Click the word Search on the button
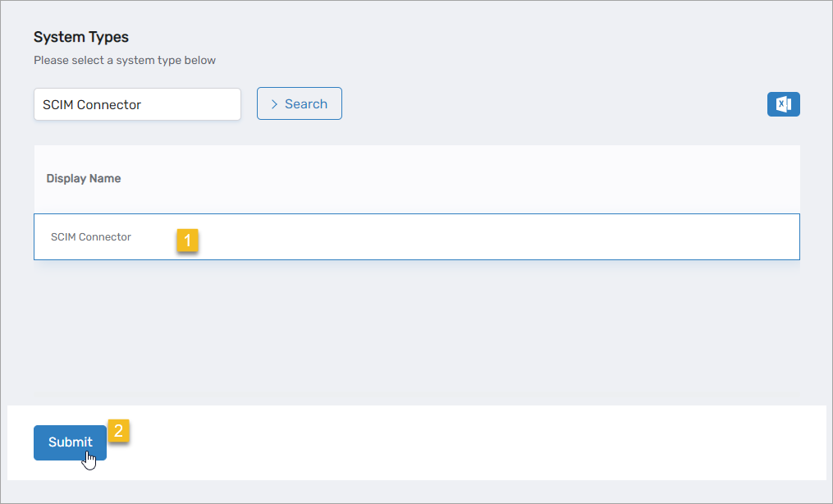The height and width of the screenshot is (504, 833). tap(306, 104)
